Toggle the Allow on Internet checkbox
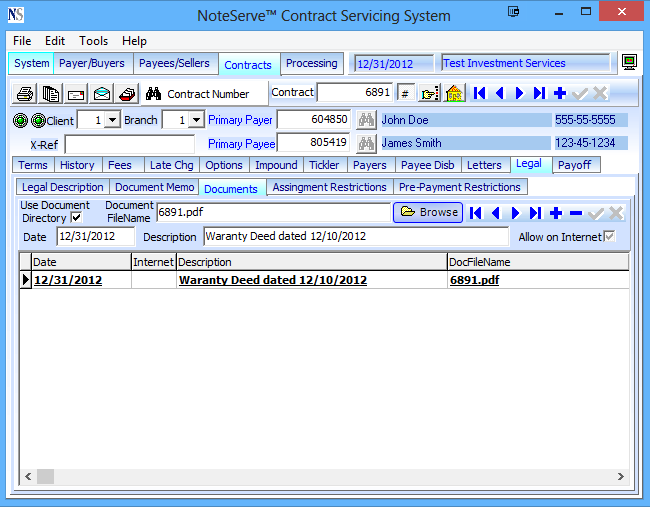 609,237
